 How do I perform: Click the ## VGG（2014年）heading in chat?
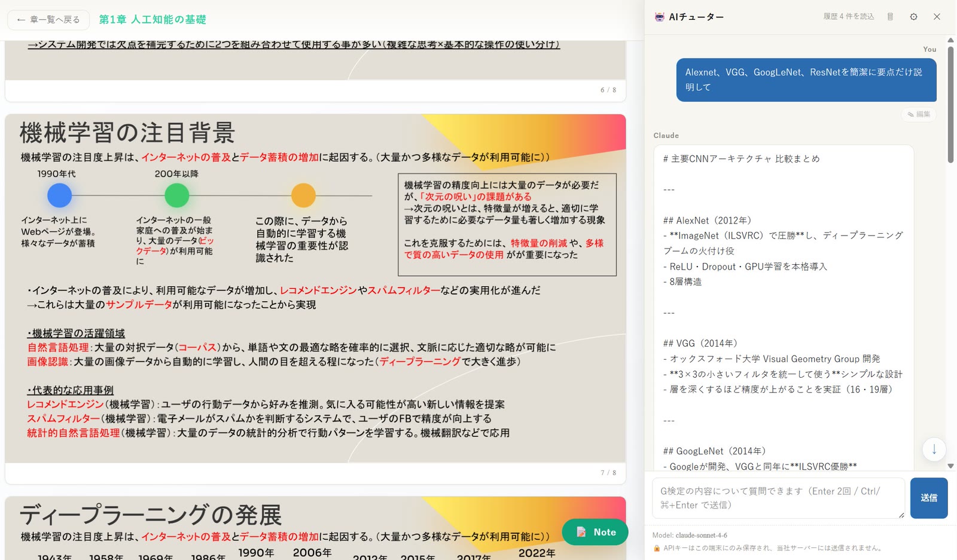[700, 344]
